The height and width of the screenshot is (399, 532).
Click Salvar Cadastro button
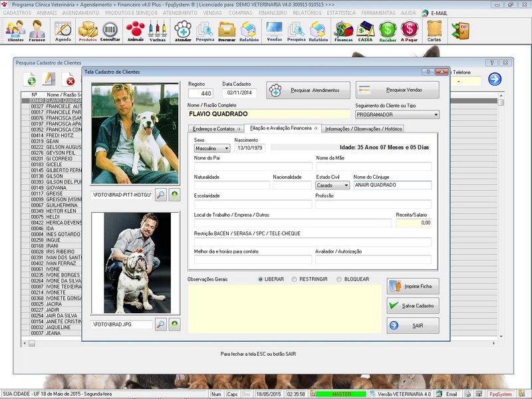coord(413,306)
